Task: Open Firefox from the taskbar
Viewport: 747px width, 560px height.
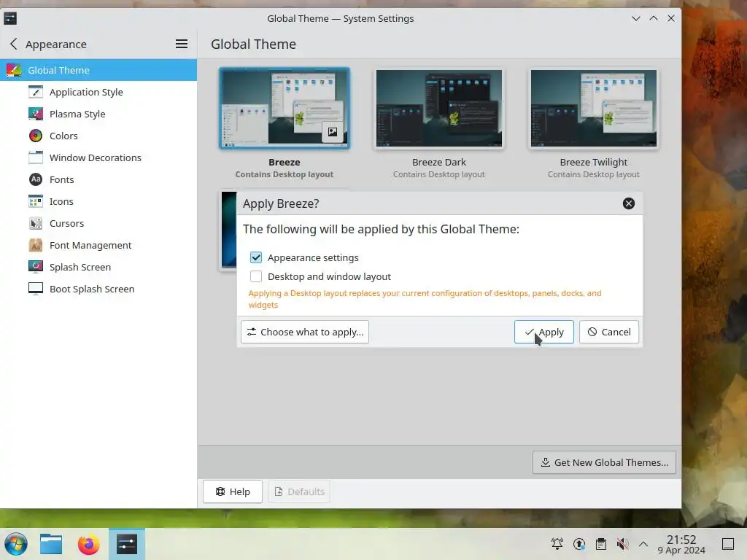Action: (x=88, y=544)
